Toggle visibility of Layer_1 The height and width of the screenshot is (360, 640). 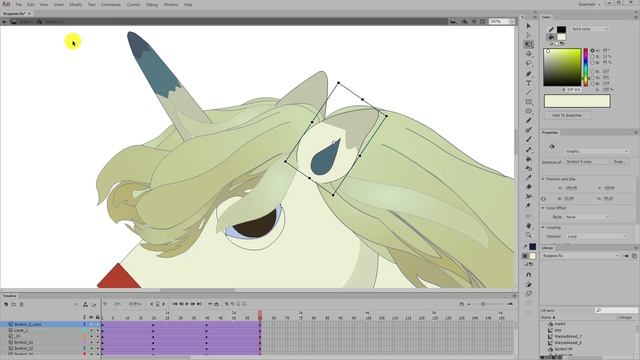pos(91,330)
